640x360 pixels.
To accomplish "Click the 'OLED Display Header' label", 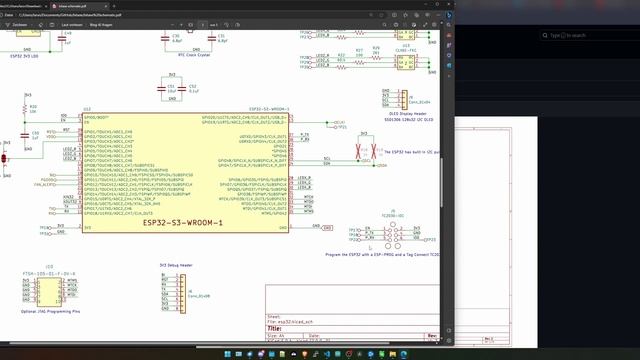I will pos(408,114).
